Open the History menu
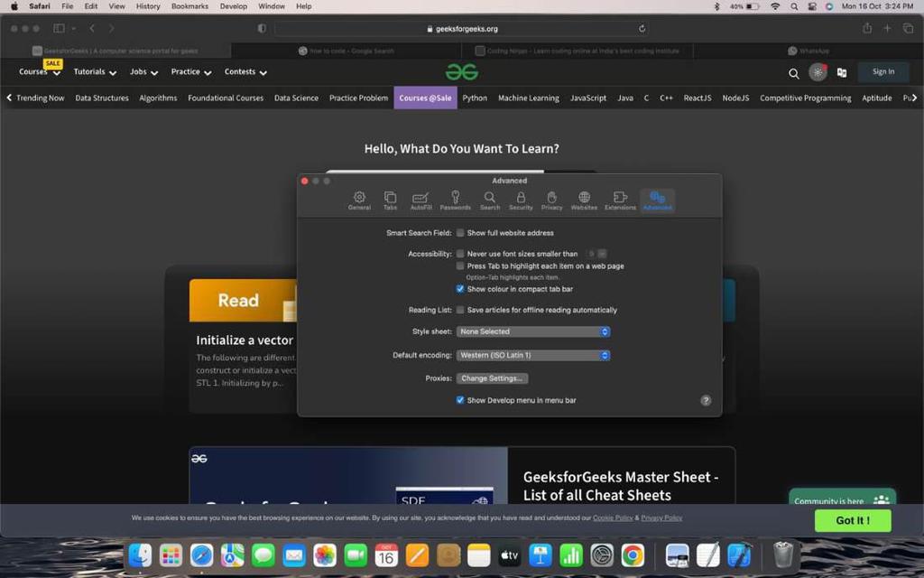Image resolution: width=924 pixels, height=578 pixels. (148, 6)
